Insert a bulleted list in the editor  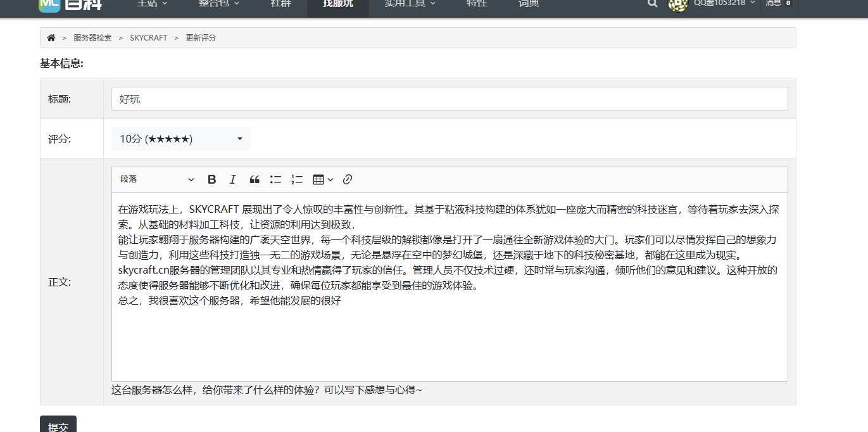click(275, 179)
